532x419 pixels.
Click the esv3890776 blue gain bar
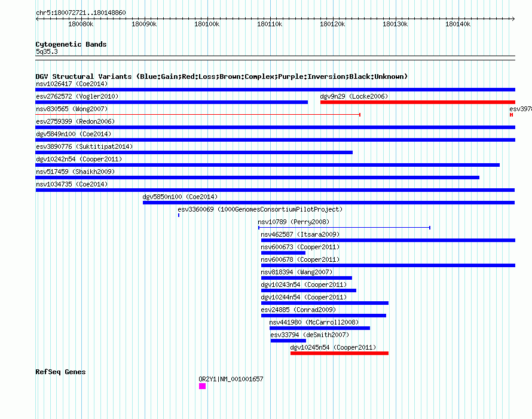[194, 152]
